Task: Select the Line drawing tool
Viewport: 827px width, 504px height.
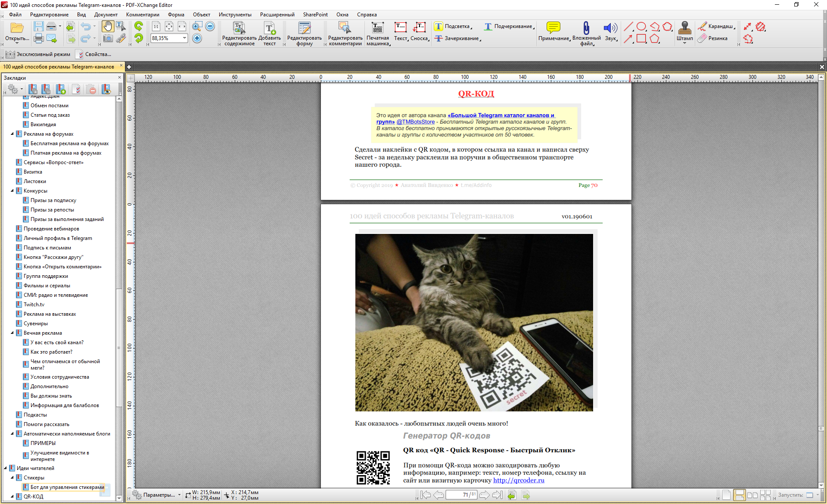Action: point(628,27)
